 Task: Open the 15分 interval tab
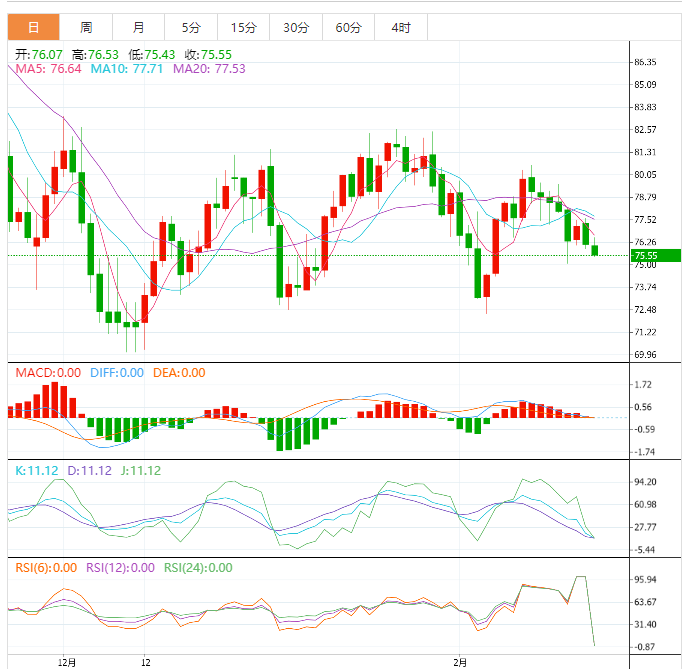(243, 27)
